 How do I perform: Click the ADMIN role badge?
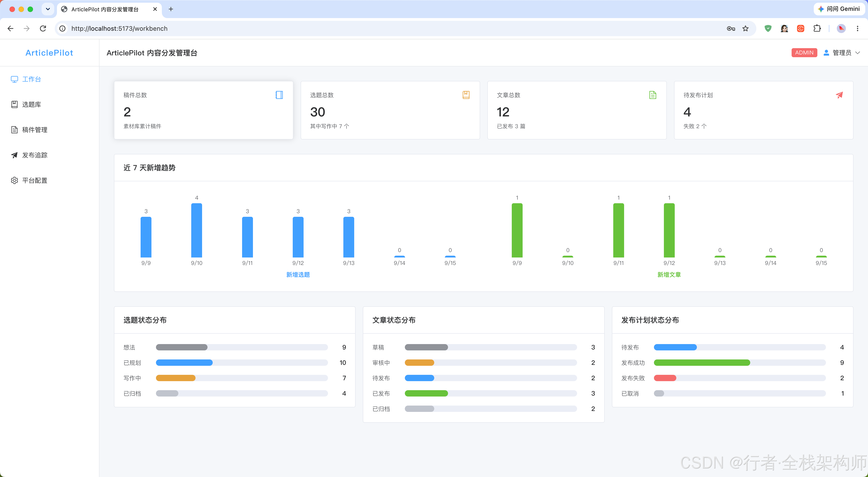pos(804,53)
